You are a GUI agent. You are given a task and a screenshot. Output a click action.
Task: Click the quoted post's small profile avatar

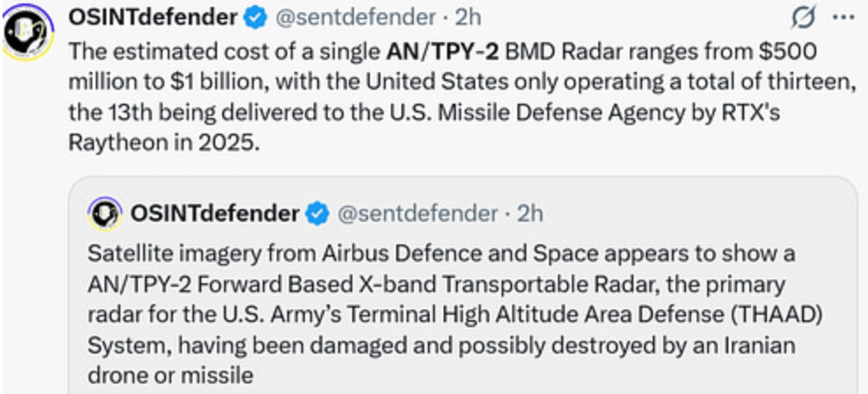[x=106, y=213]
